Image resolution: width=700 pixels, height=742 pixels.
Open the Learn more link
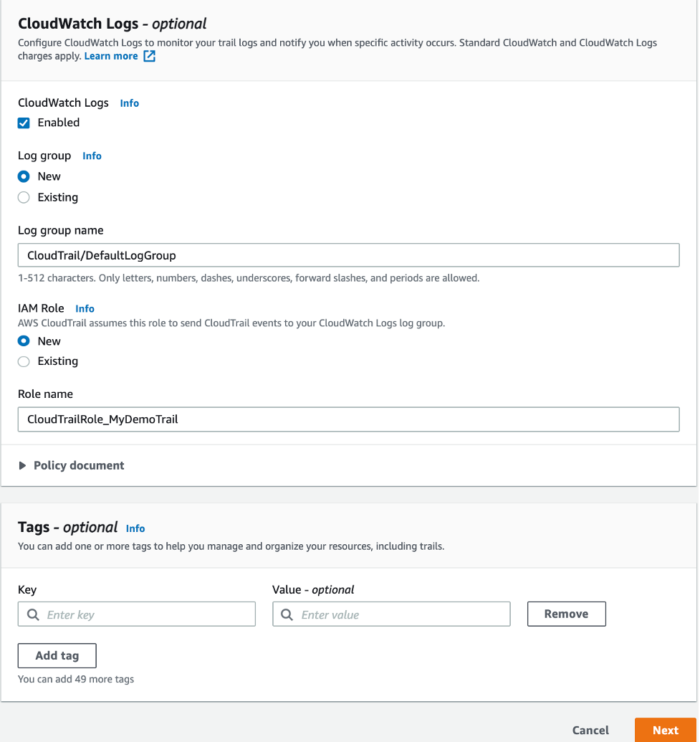(x=111, y=55)
